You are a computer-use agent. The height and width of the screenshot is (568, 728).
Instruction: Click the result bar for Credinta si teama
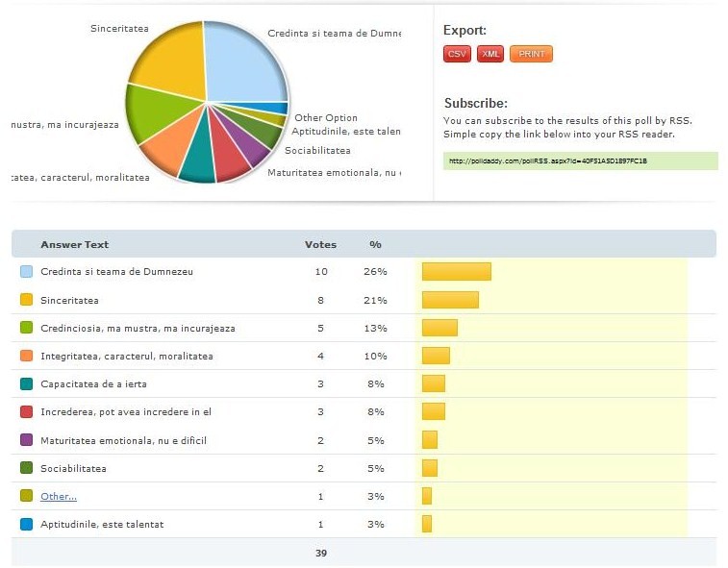tap(457, 272)
